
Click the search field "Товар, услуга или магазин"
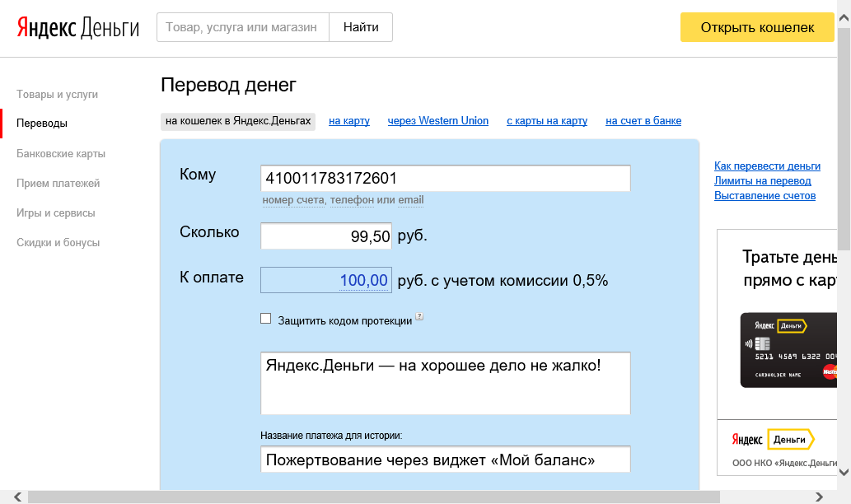pos(242,27)
